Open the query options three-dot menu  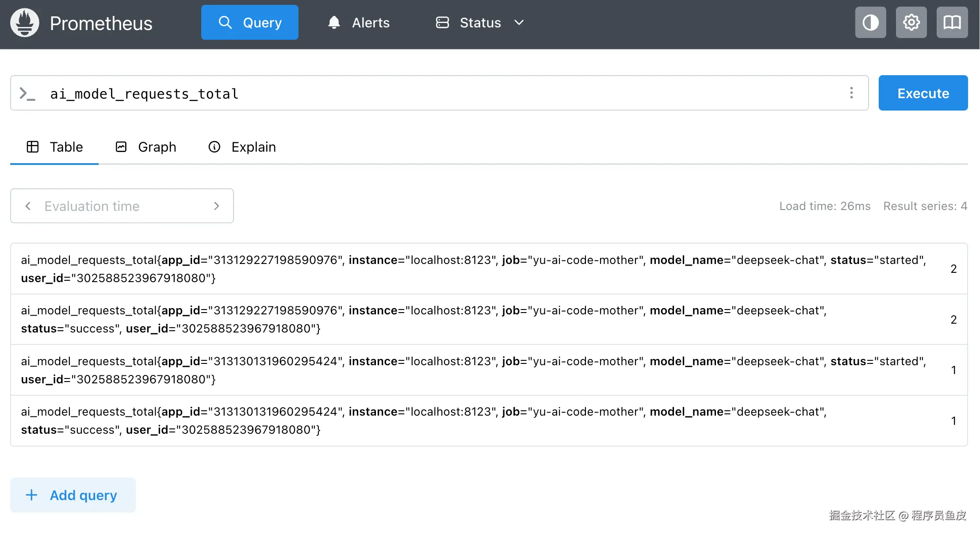(851, 93)
